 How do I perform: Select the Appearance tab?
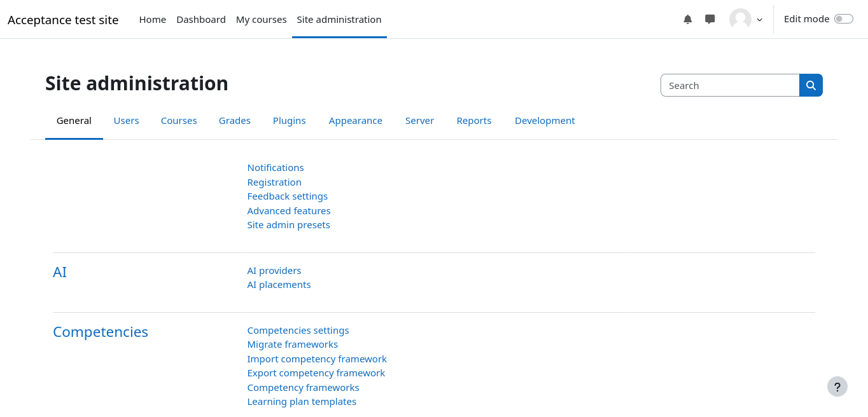[x=355, y=121]
